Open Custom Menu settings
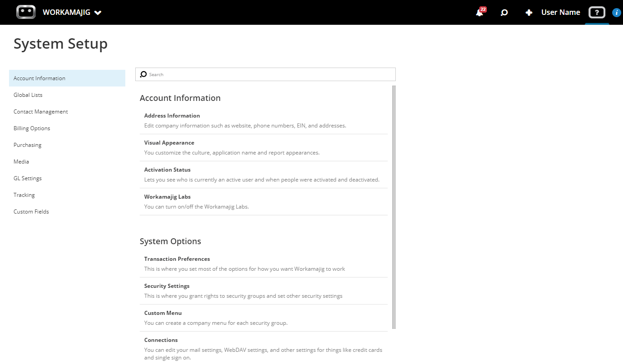 [x=264, y=318]
